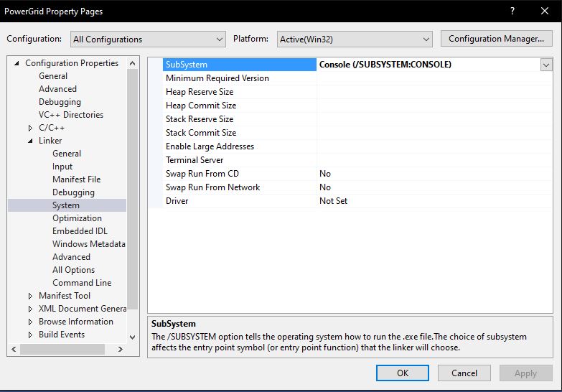Select VC++ Directories page

click(71, 115)
